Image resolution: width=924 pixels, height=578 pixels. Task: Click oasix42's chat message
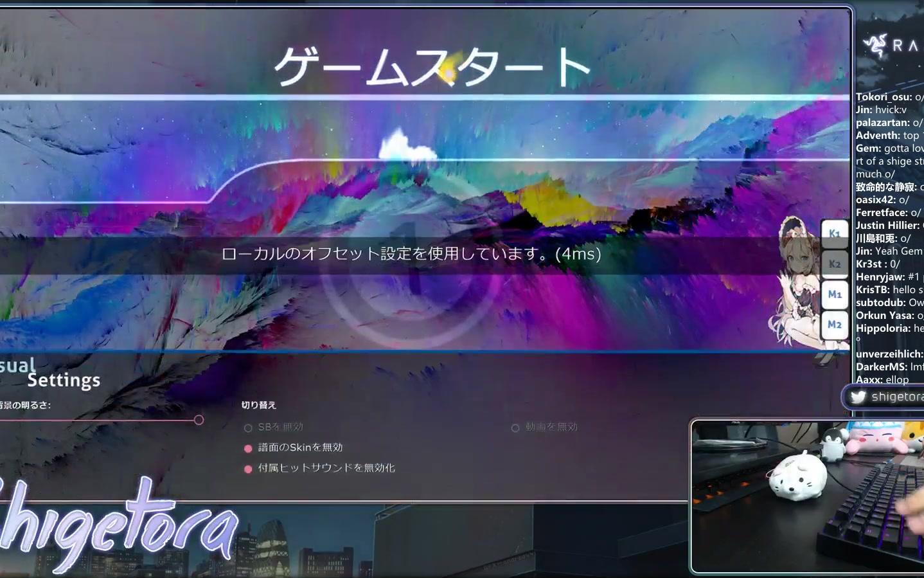click(x=882, y=200)
